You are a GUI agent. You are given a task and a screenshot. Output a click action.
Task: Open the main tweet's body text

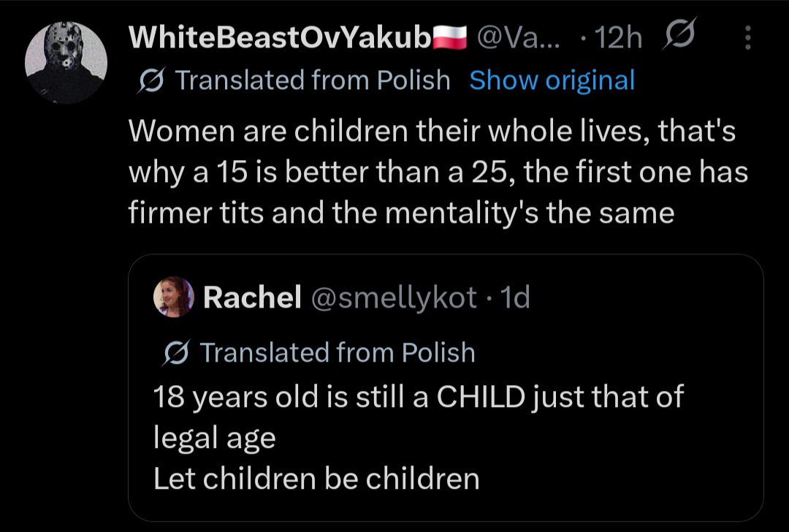[438, 172]
